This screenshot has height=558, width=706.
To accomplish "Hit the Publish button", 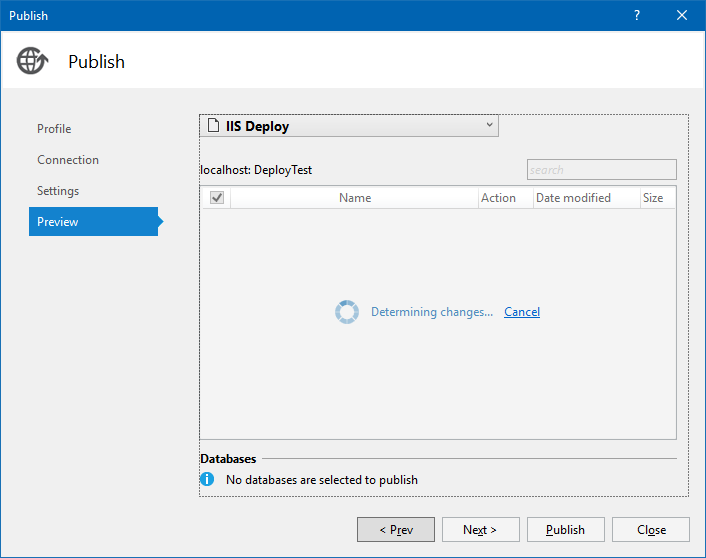I will [x=566, y=530].
